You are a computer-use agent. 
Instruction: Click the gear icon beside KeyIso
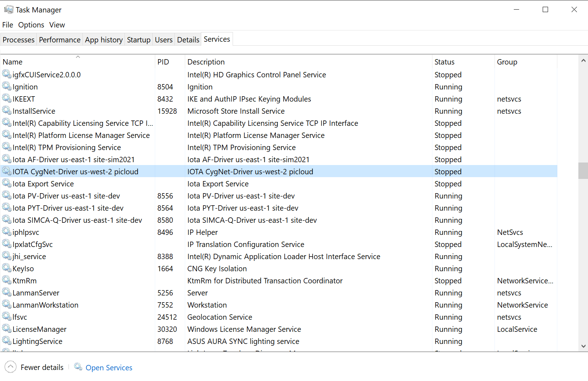(7, 268)
